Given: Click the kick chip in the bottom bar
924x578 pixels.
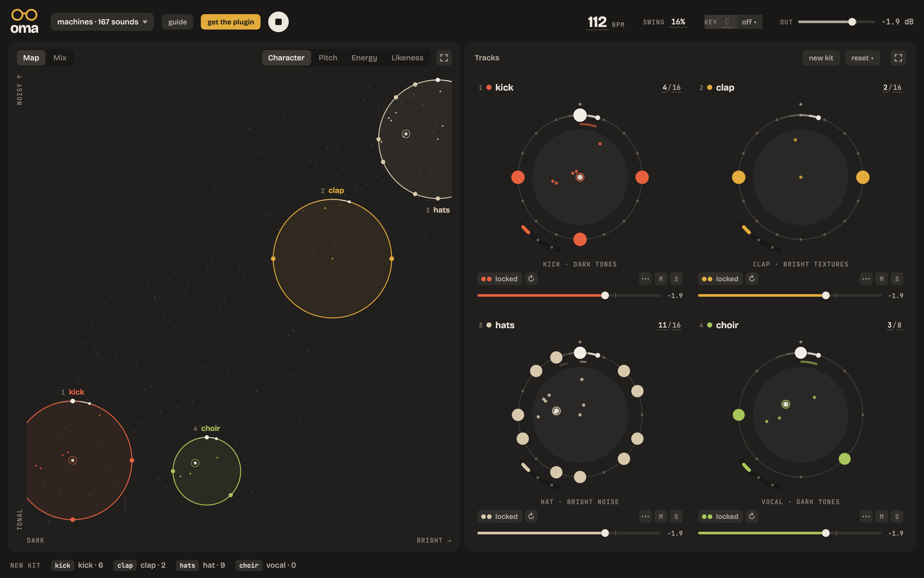Looking at the screenshot, I should [63, 565].
